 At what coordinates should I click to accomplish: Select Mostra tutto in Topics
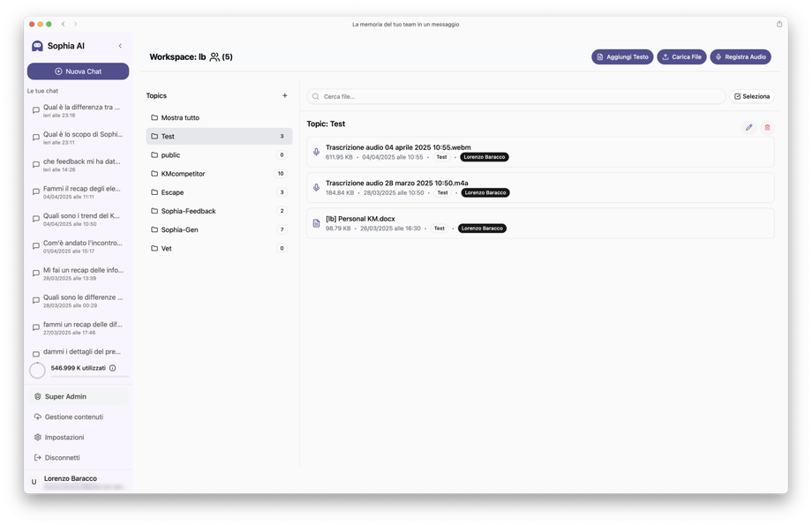(x=219, y=117)
